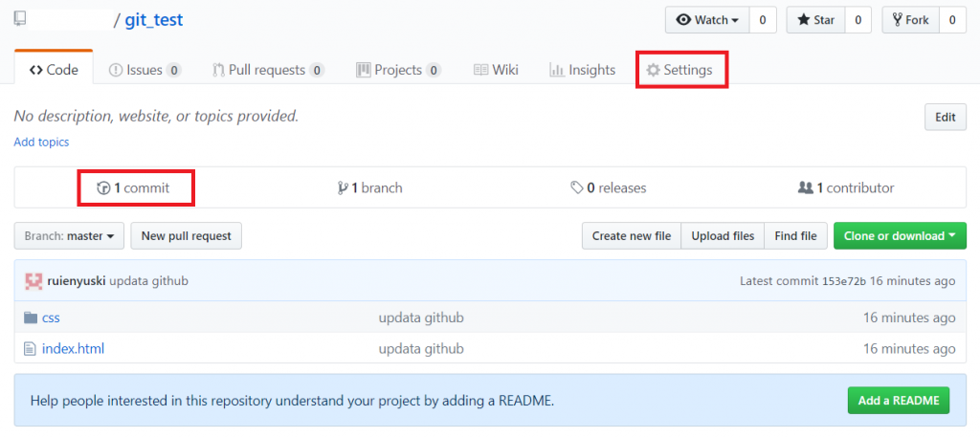Viewport: 980px width, 438px height.
Task: Click updata github message in index.html row
Action: pyautogui.click(x=421, y=348)
